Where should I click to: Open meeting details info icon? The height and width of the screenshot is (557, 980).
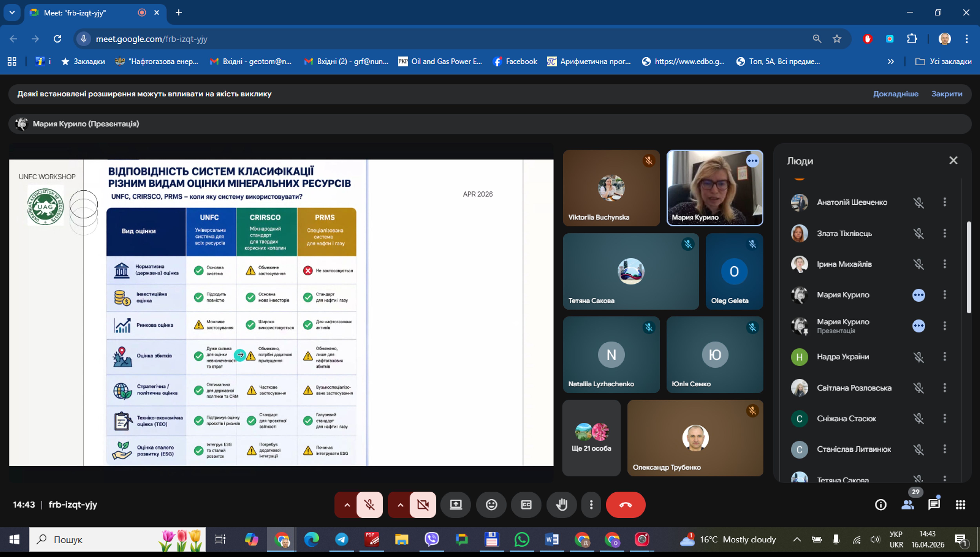pos(881,505)
